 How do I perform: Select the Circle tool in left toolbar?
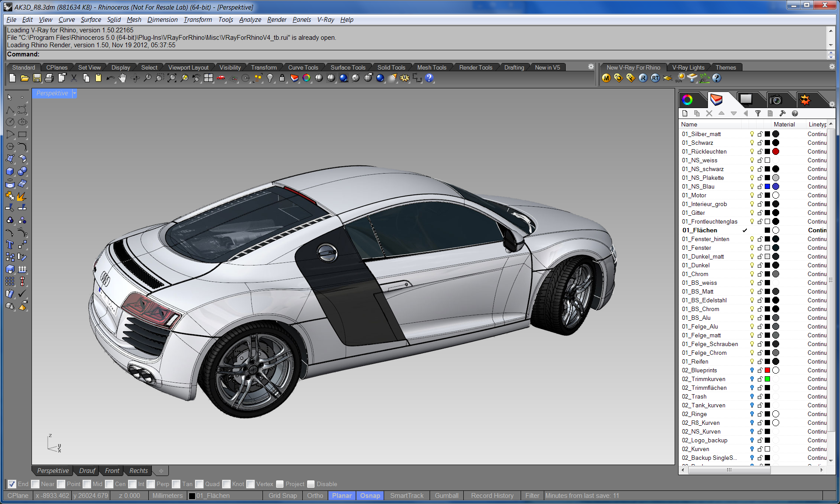point(10,122)
